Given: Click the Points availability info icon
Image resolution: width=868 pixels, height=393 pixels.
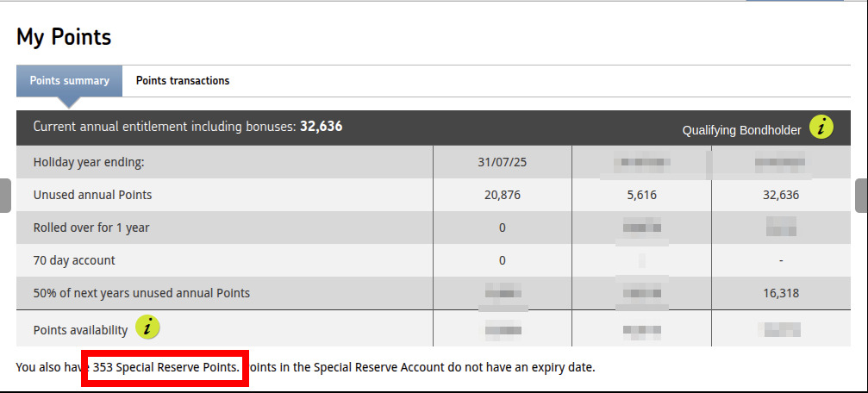Looking at the screenshot, I should 148,328.
